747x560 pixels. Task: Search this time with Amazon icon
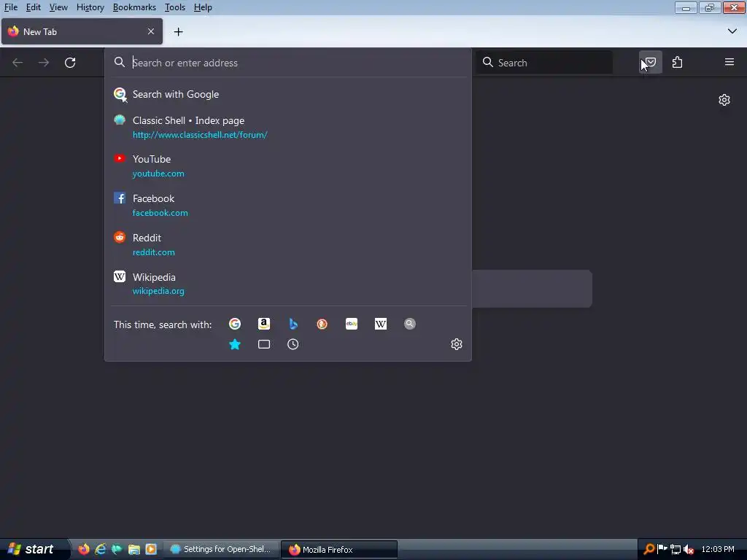[x=264, y=324]
